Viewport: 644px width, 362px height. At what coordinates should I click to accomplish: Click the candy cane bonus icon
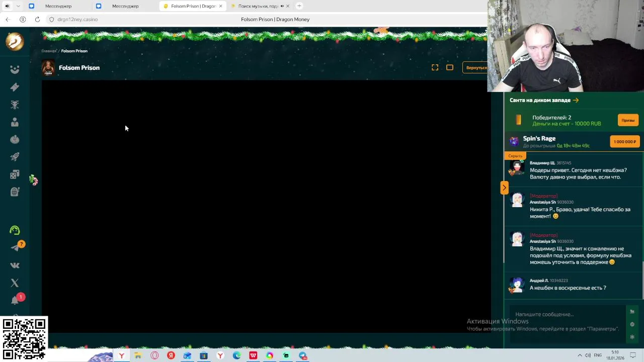(x=33, y=180)
